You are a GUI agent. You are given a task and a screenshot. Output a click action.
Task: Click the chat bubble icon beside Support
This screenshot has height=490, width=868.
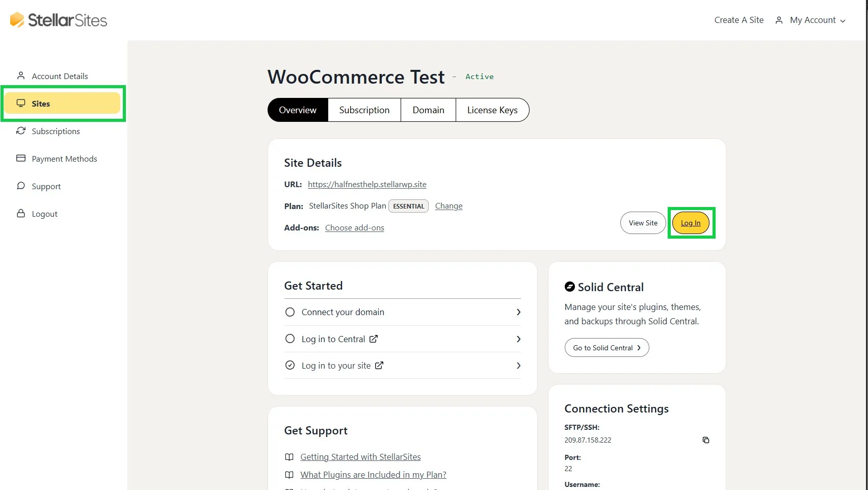pos(21,186)
